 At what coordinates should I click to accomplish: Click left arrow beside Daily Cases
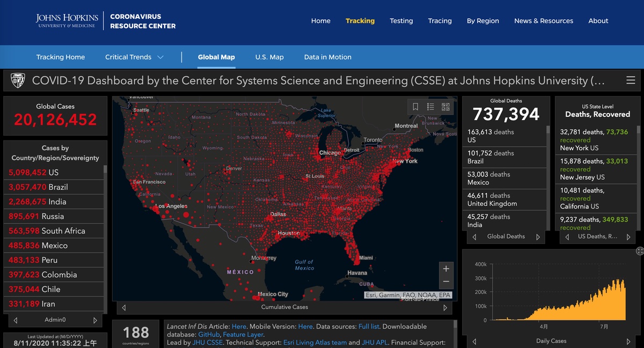point(474,342)
